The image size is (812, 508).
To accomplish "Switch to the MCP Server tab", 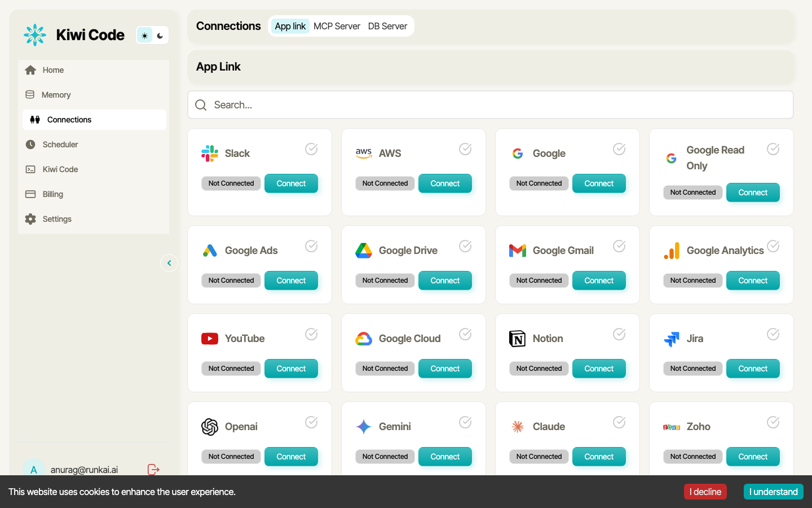I will pos(337,26).
